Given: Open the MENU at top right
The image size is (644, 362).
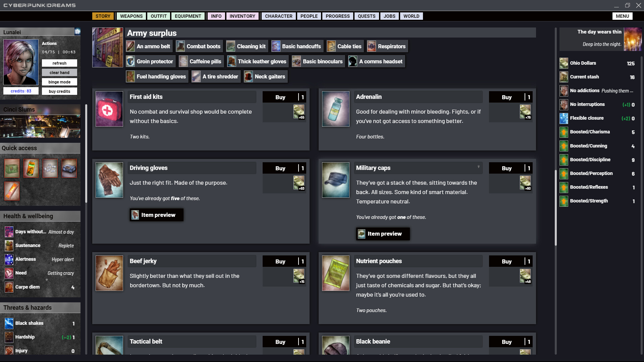Looking at the screenshot, I should (x=622, y=16).
